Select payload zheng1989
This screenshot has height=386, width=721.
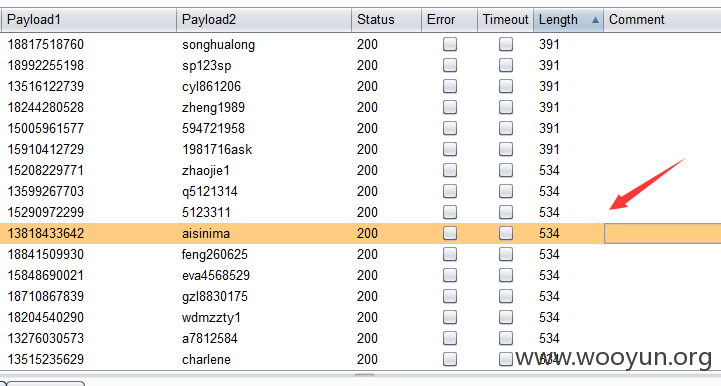pos(213,108)
